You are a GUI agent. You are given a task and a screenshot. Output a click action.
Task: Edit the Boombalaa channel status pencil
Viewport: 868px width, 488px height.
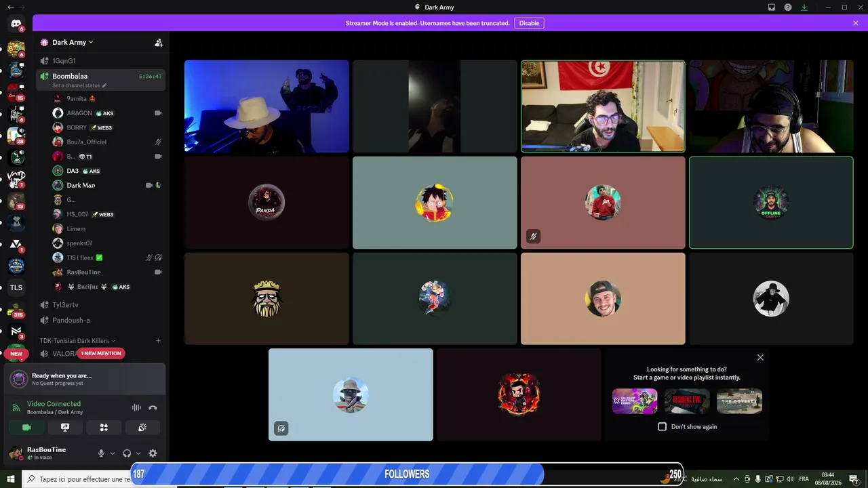pyautogui.click(x=104, y=86)
